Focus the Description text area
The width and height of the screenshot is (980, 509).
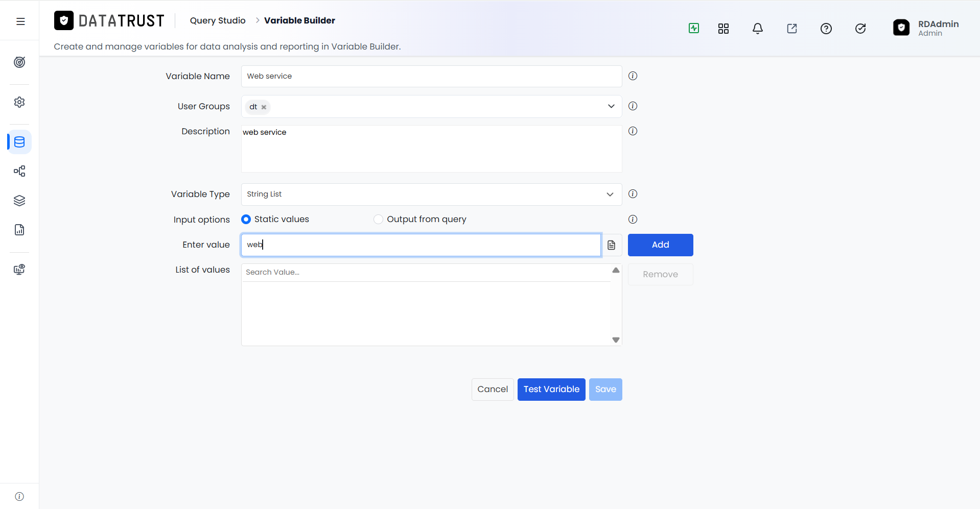click(431, 149)
